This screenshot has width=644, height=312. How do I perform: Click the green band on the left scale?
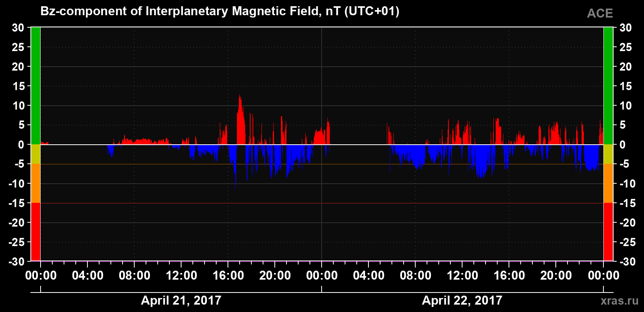click(36, 86)
